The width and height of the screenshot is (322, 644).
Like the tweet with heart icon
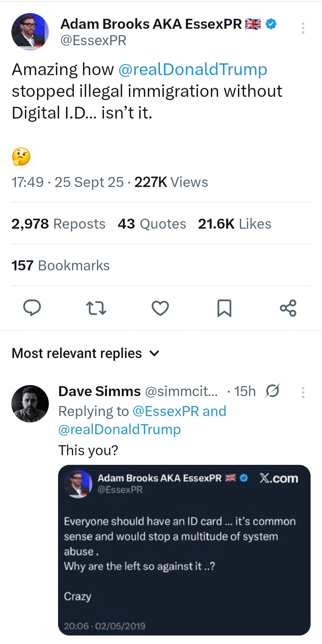point(160,308)
